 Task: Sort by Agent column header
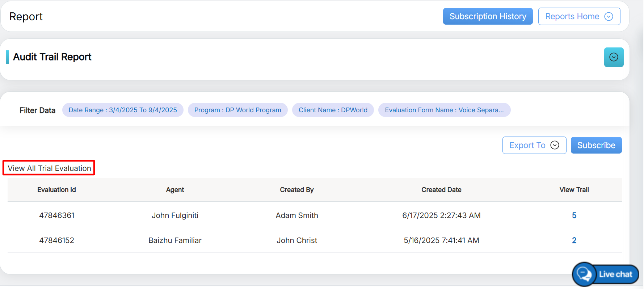coord(175,190)
